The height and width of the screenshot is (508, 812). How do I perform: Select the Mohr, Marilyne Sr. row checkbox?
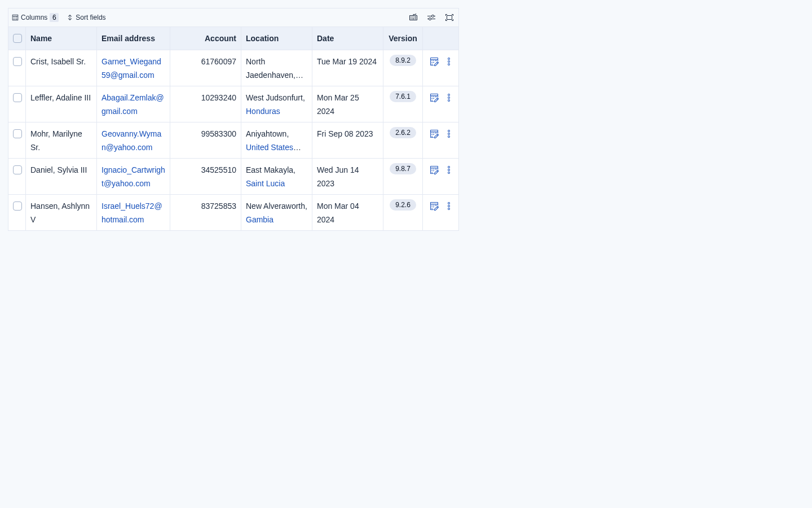17,134
